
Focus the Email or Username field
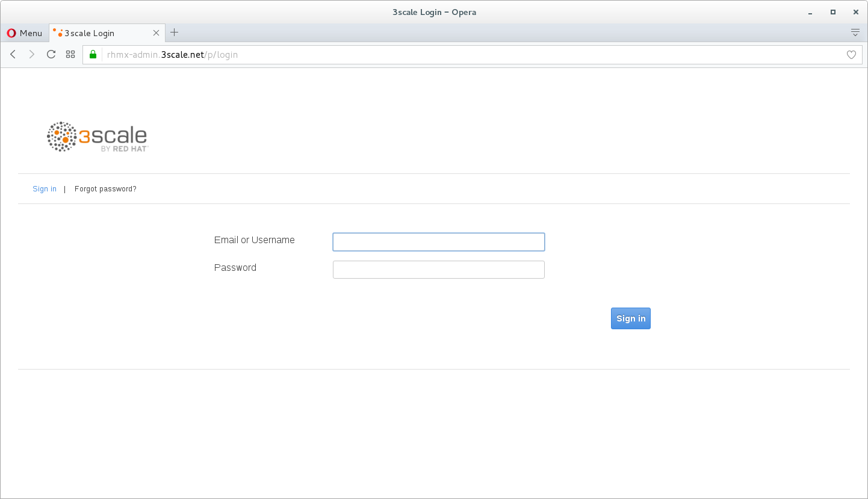point(439,242)
